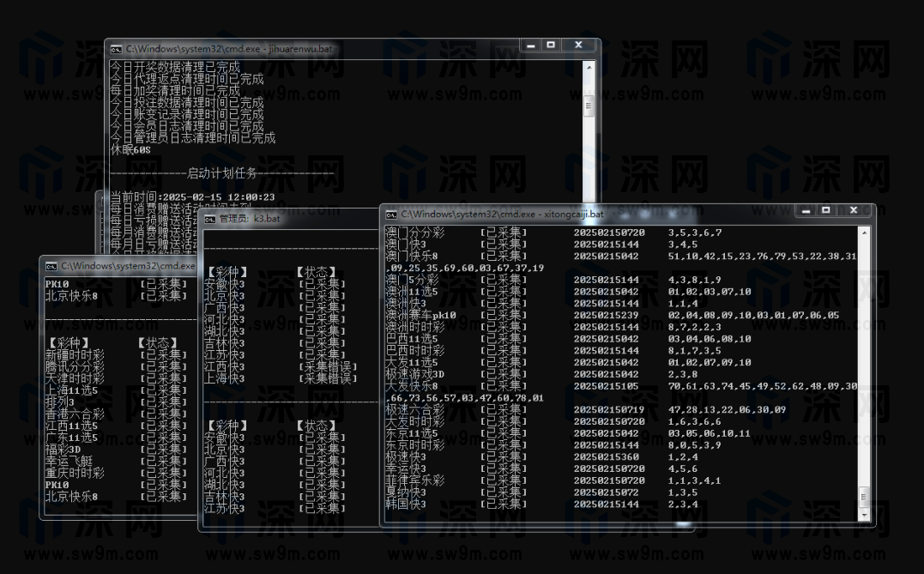Click the scrollbar thumb in the xitongcaiji.bat window
This screenshot has width=924, height=574.
tap(864, 496)
